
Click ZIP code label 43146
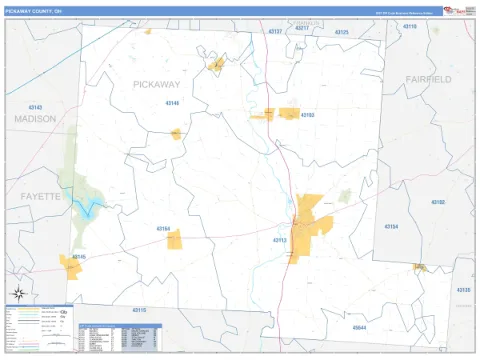(172, 103)
